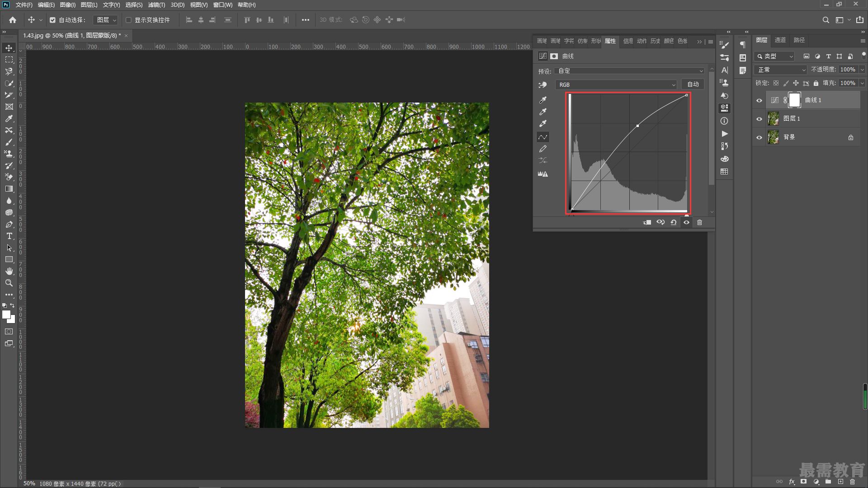Expand hidden panel tabs chevron
The image size is (868, 488).
coord(699,42)
